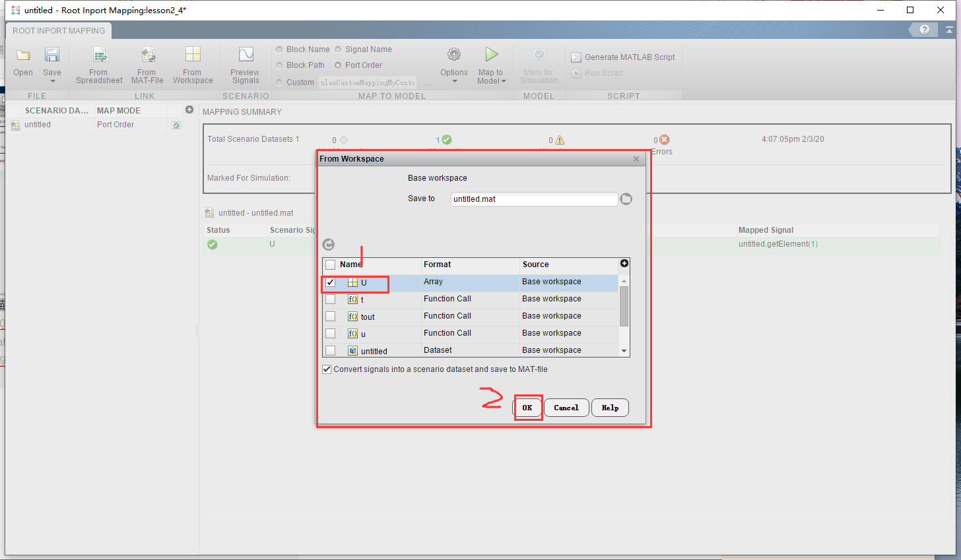The image size is (961, 560).
Task: Click the help question mark icon
Action: point(923,30)
